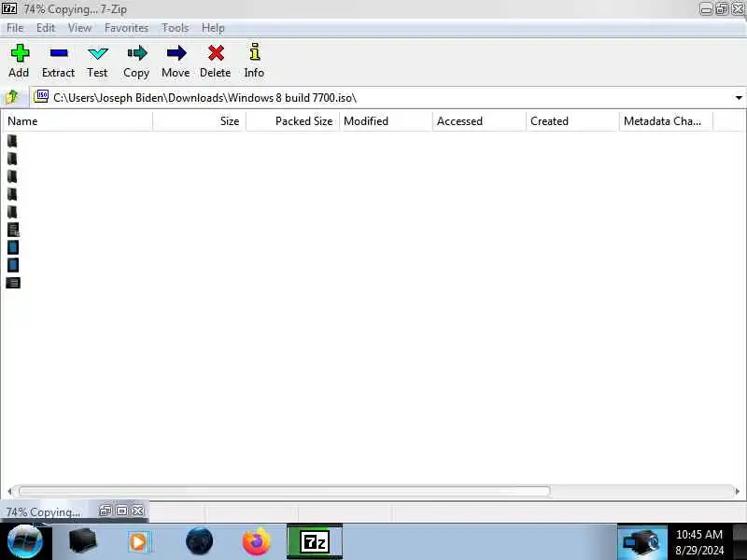This screenshot has height=560, width=747.
Task: Open the Favorites menu
Action: point(126,28)
